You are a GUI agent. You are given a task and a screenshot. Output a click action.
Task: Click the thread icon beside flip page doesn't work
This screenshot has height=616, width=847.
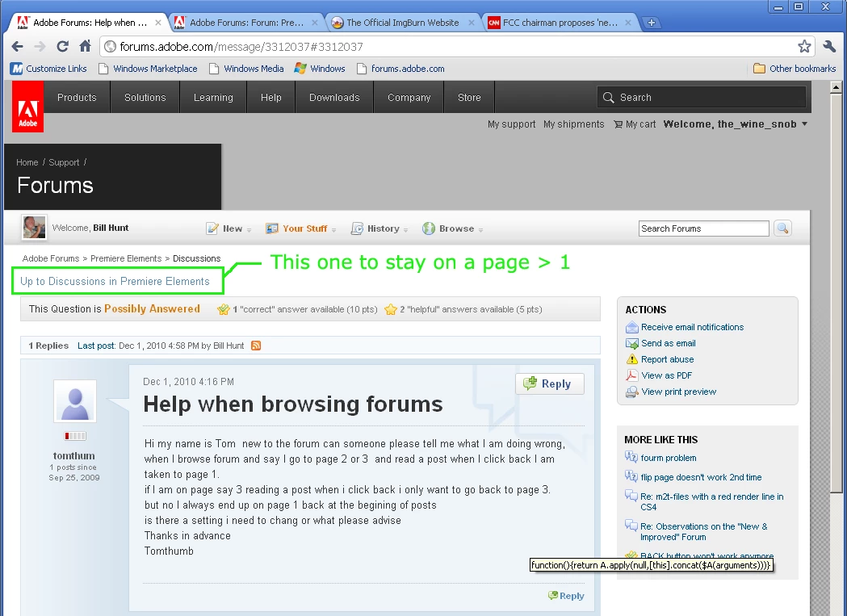631,476
